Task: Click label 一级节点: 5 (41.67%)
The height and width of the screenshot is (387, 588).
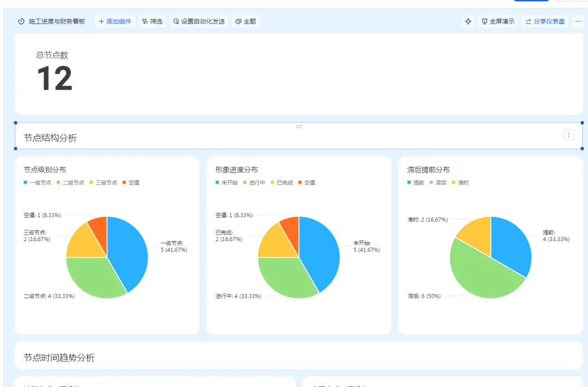Action: coord(174,247)
